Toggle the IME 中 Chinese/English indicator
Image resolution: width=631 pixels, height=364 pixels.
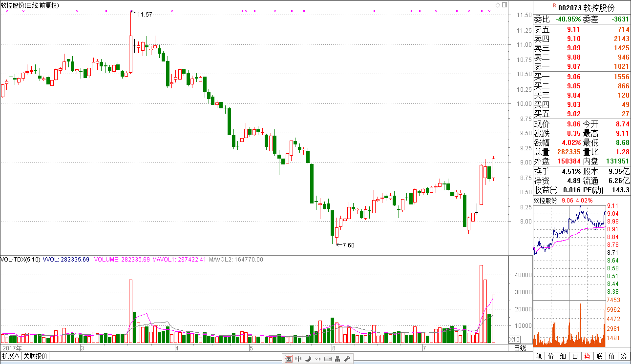tap(298, 359)
